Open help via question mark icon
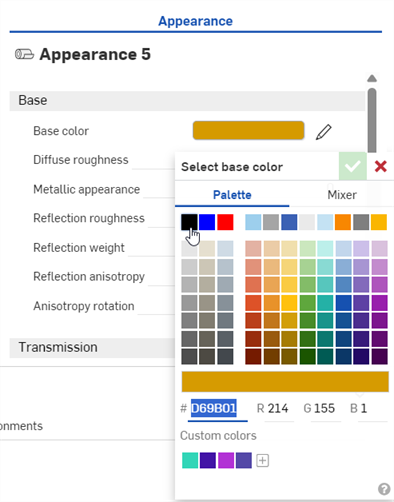 [x=384, y=489]
